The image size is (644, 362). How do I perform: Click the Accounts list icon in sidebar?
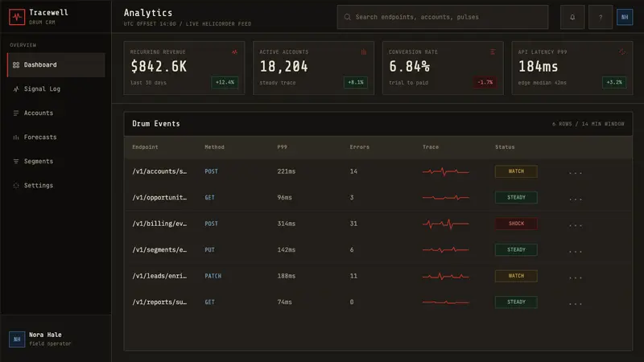(16, 113)
